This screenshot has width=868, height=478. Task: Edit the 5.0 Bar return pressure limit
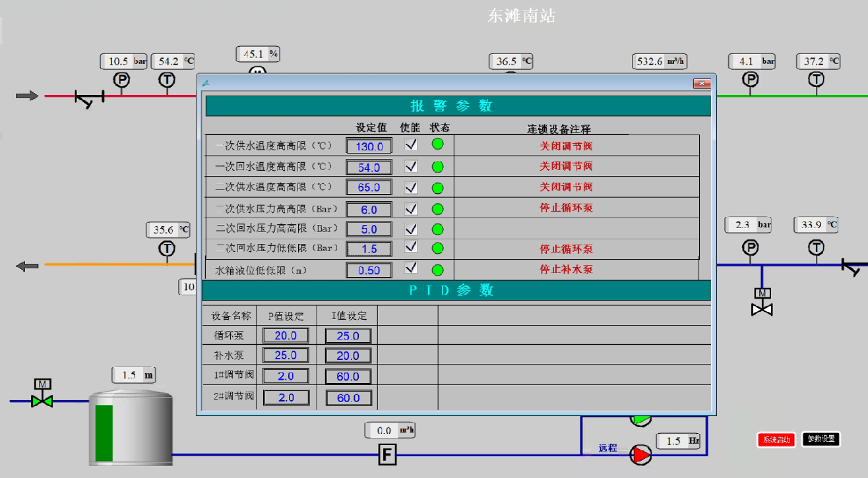coord(369,229)
